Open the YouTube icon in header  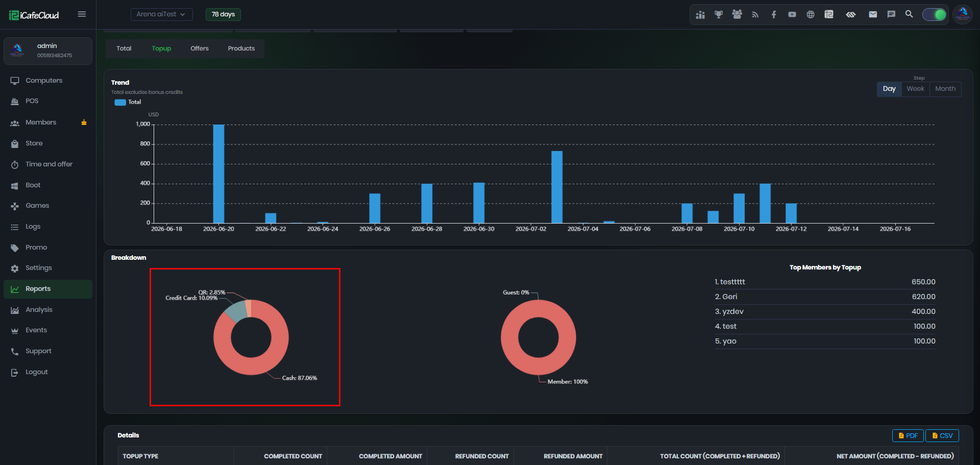[x=792, y=14]
